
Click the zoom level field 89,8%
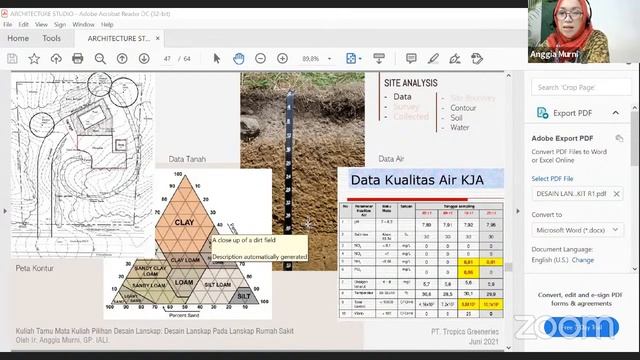coord(311,59)
